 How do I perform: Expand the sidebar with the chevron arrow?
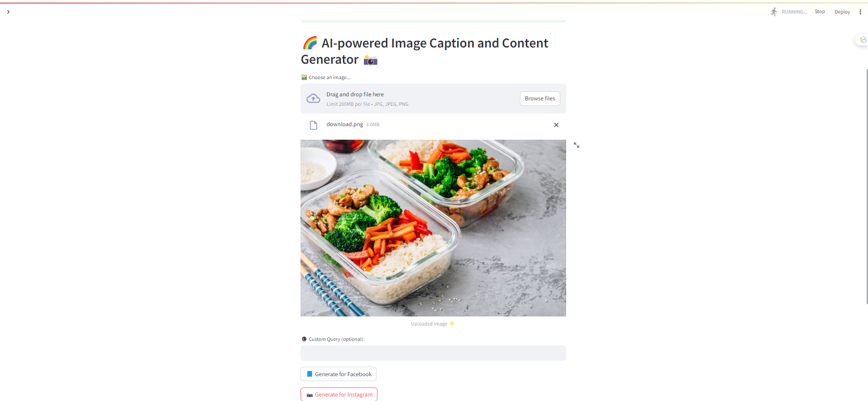point(8,12)
